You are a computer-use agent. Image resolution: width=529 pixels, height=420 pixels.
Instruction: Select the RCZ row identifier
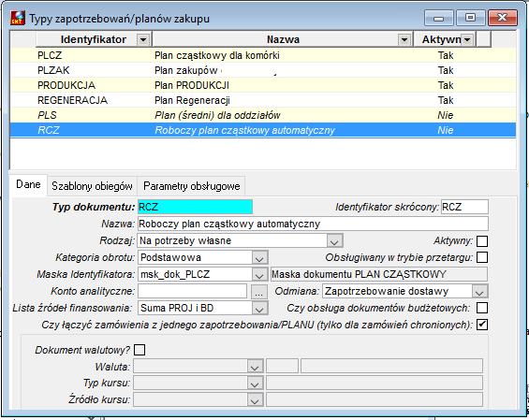pos(49,130)
